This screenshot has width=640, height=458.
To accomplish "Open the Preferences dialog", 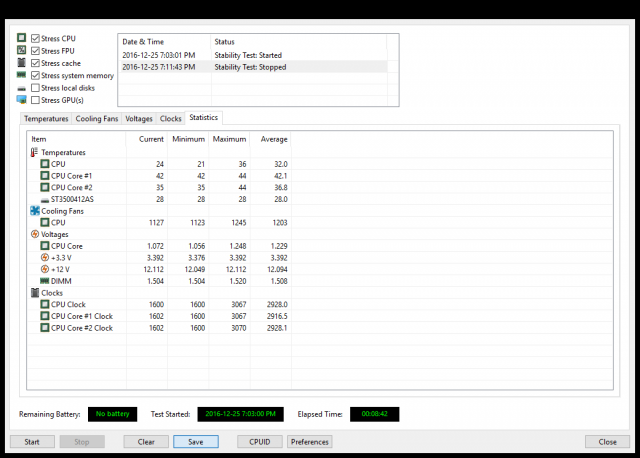I will pyautogui.click(x=310, y=441).
